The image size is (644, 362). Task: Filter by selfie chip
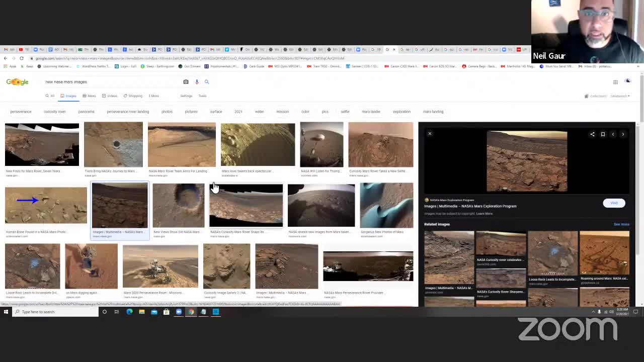(x=345, y=112)
